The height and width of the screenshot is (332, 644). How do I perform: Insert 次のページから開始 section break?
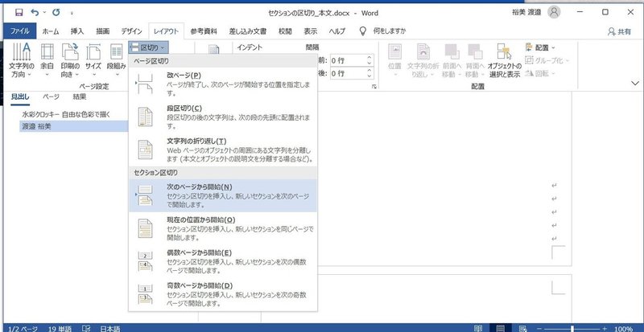click(x=223, y=195)
